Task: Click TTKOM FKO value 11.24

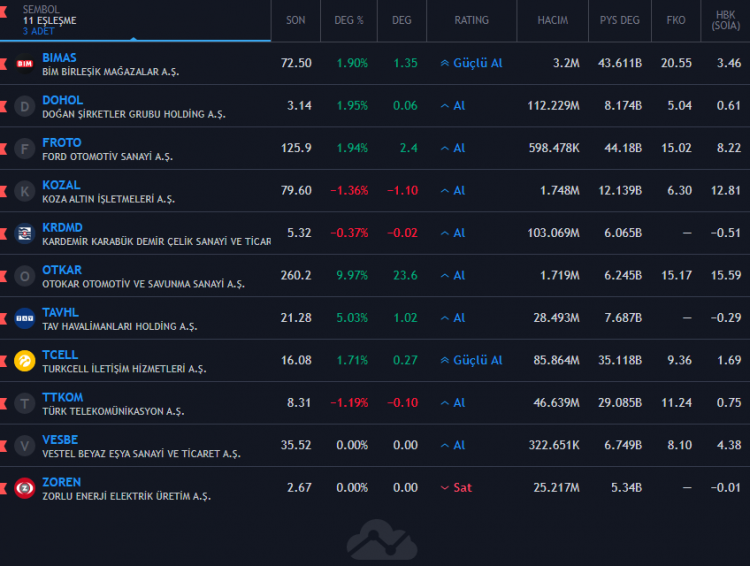Action: [676, 403]
